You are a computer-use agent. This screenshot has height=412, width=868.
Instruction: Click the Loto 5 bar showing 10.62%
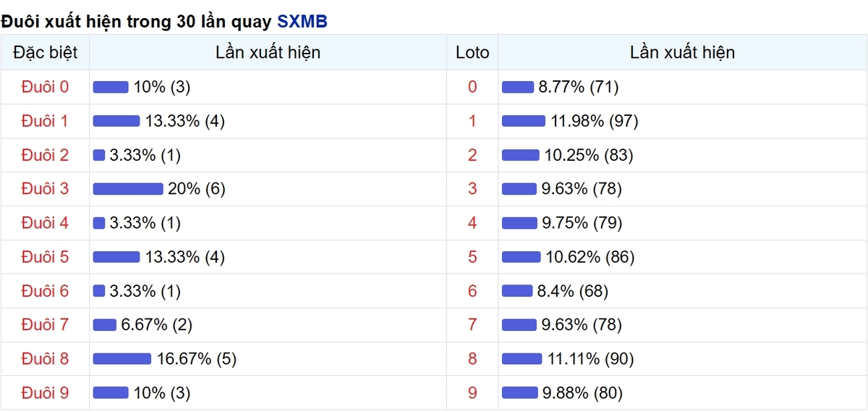tap(522, 257)
